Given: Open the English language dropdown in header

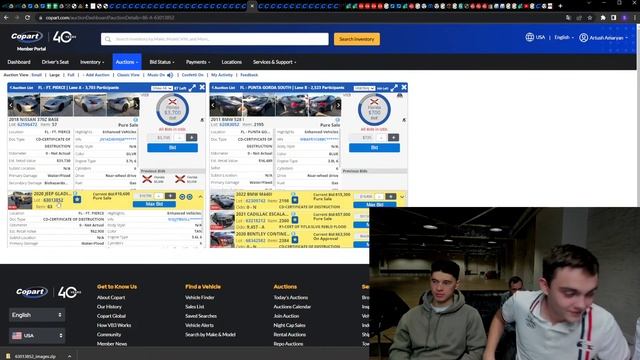Looking at the screenshot, I should (x=564, y=38).
